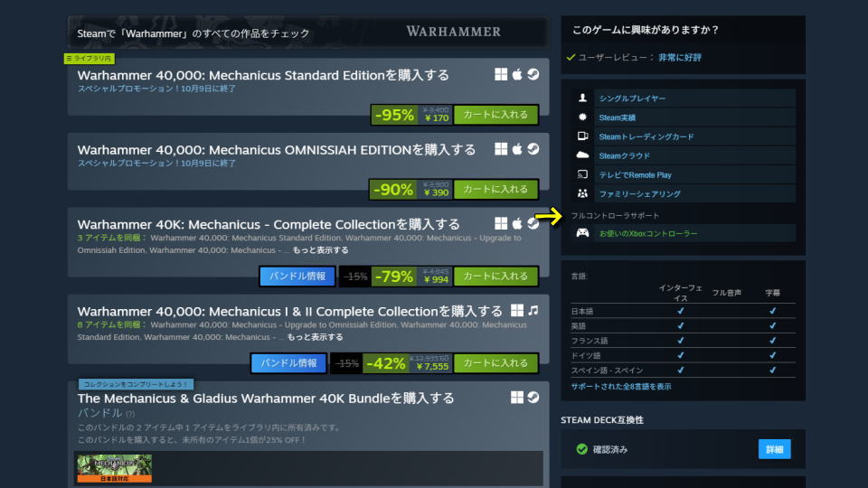
Task: Click the Steam Cloud icon
Action: tap(582, 155)
